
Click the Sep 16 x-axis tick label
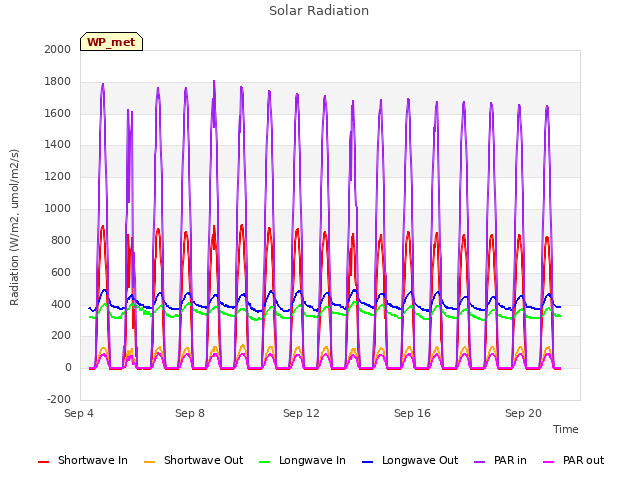click(x=412, y=413)
